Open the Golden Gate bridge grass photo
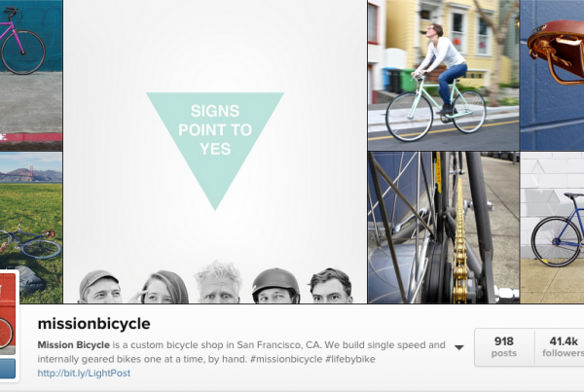The width and height of the screenshot is (584, 392). (x=31, y=228)
